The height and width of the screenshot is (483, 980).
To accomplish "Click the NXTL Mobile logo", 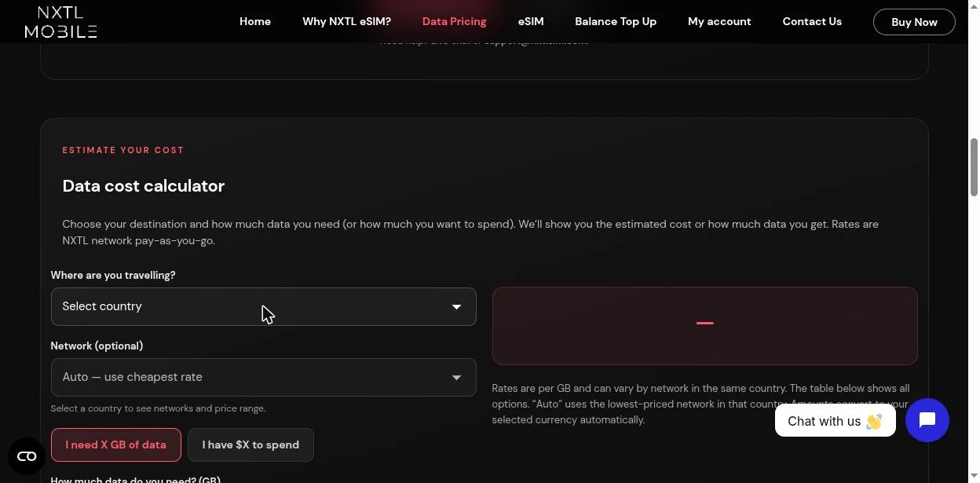I will click(x=60, y=22).
